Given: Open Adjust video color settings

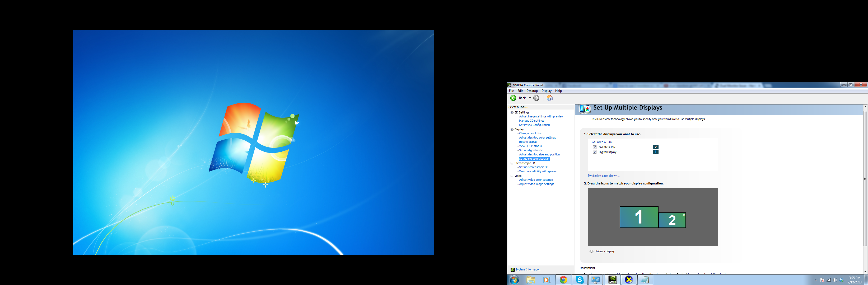Looking at the screenshot, I should tap(536, 180).
